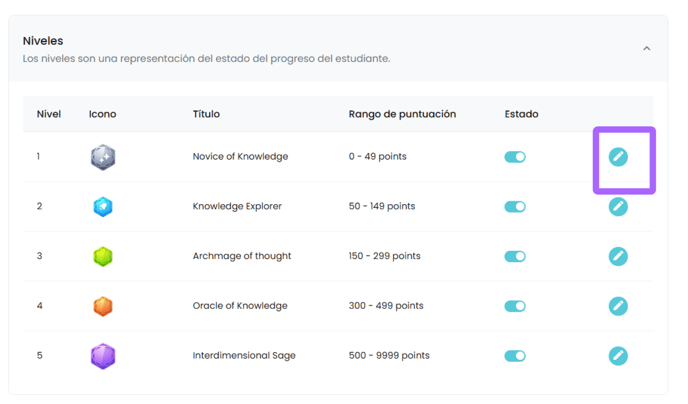Collapse the Niveles section chevron
Viewport: 688px width, 404px height.
pyautogui.click(x=646, y=49)
